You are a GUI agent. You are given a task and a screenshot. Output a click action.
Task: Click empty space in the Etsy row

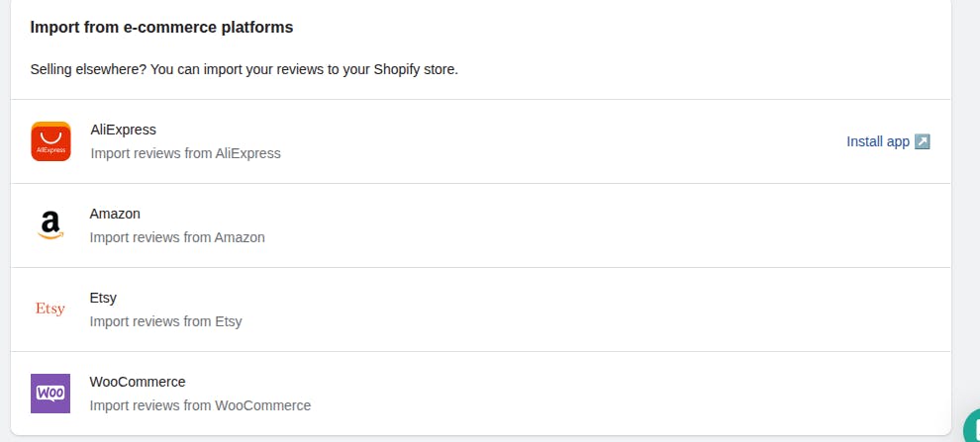[x=594, y=309]
